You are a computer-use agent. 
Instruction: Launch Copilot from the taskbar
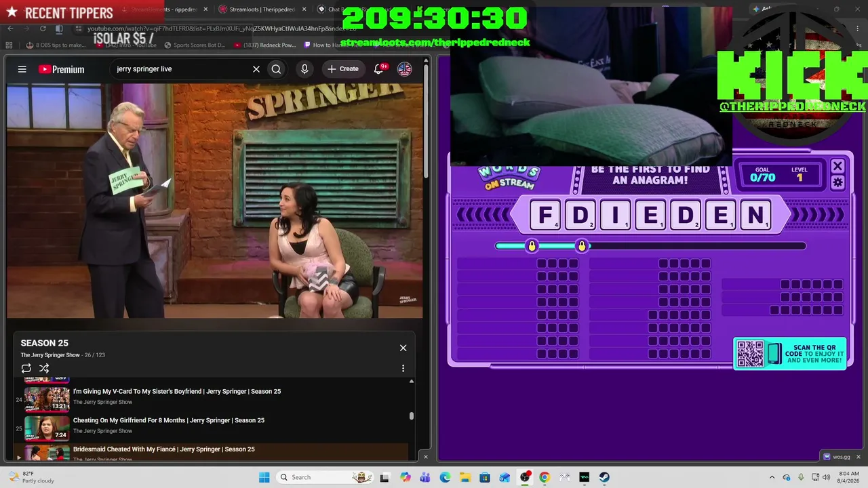click(x=406, y=477)
